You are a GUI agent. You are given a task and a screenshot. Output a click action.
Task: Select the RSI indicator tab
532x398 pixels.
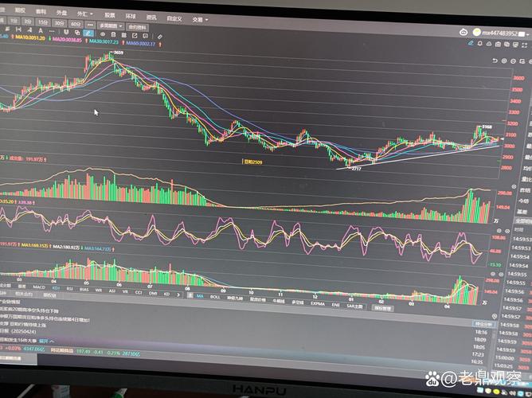coord(70,289)
